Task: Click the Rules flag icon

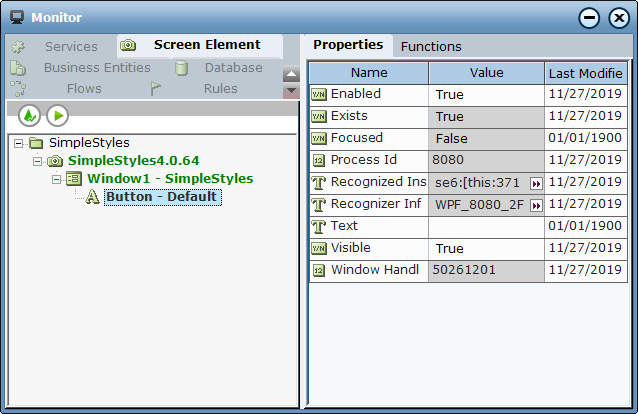Action: [155, 88]
